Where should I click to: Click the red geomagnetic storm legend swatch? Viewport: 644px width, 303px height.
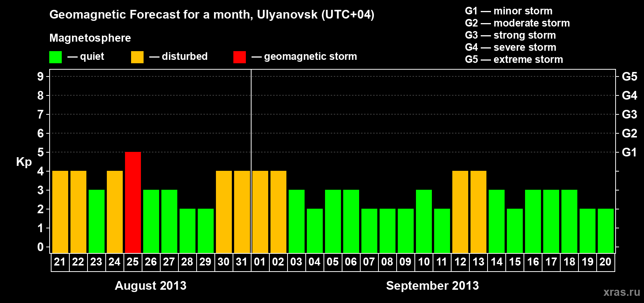tap(240, 57)
